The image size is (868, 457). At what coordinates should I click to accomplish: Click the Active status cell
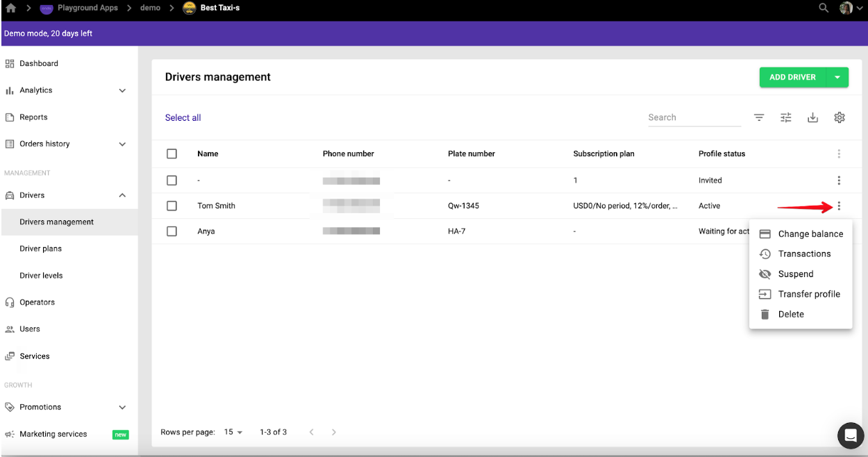point(709,206)
